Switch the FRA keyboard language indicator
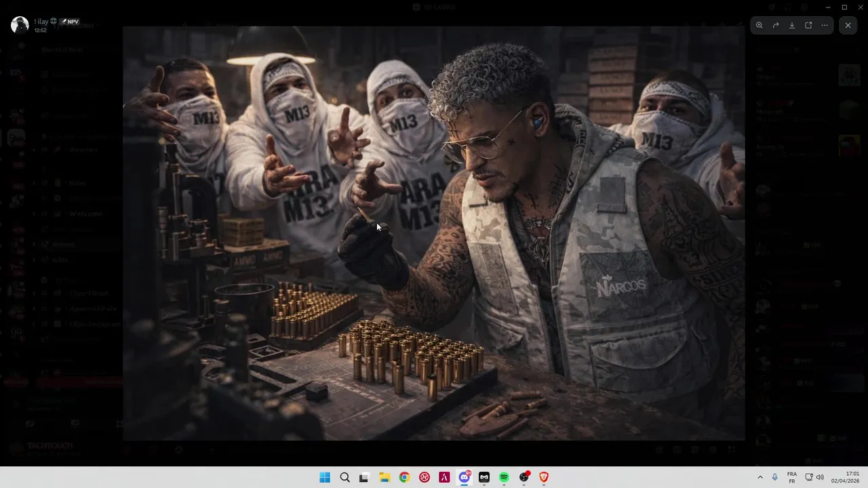Screen dimensions: 868x488 [792, 477]
